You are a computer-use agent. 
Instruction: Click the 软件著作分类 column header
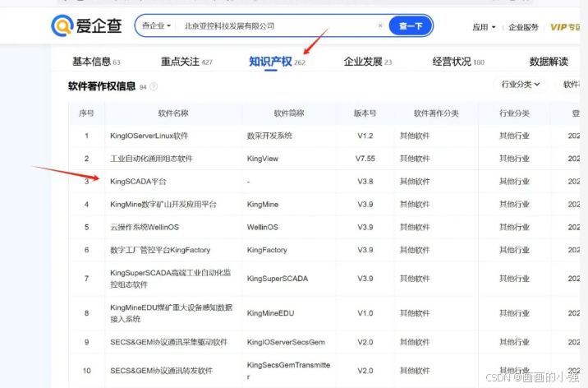(x=436, y=113)
